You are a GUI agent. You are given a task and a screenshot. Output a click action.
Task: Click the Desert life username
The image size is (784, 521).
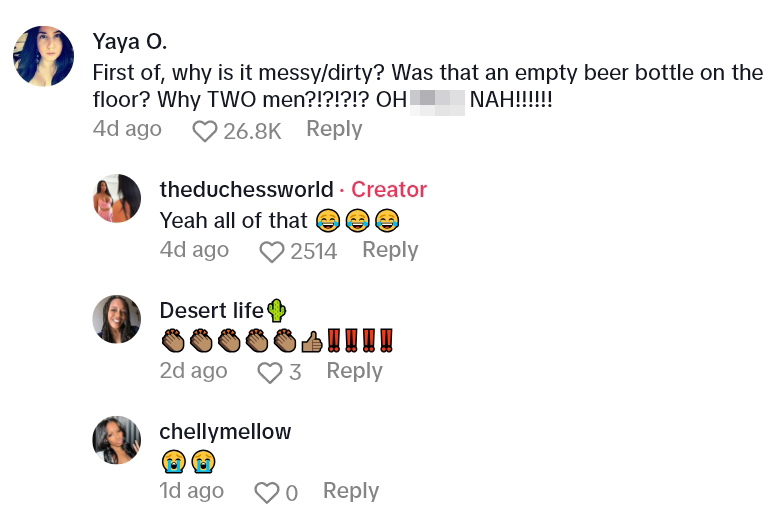[x=211, y=311]
